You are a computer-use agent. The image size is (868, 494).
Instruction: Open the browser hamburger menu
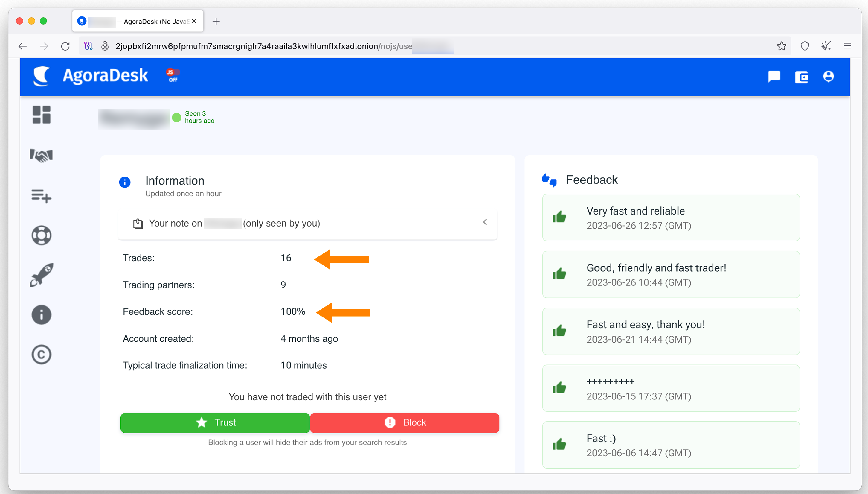coord(847,46)
